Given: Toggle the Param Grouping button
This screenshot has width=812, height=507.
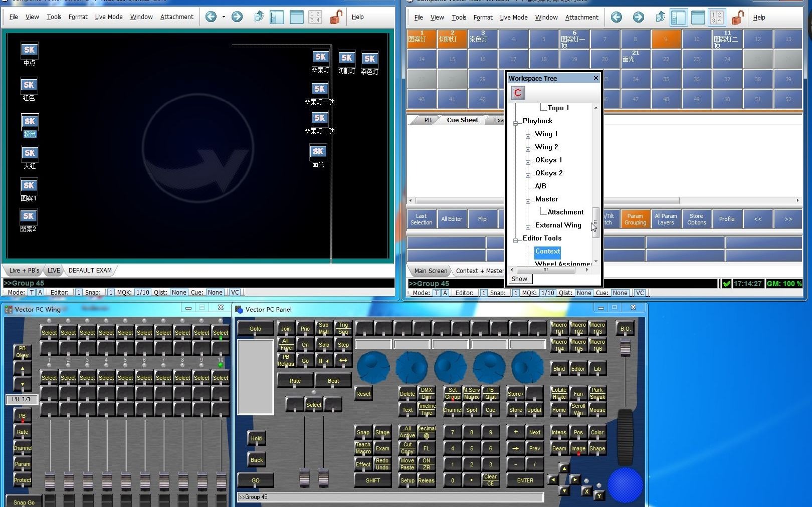Looking at the screenshot, I should pos(635,219).
